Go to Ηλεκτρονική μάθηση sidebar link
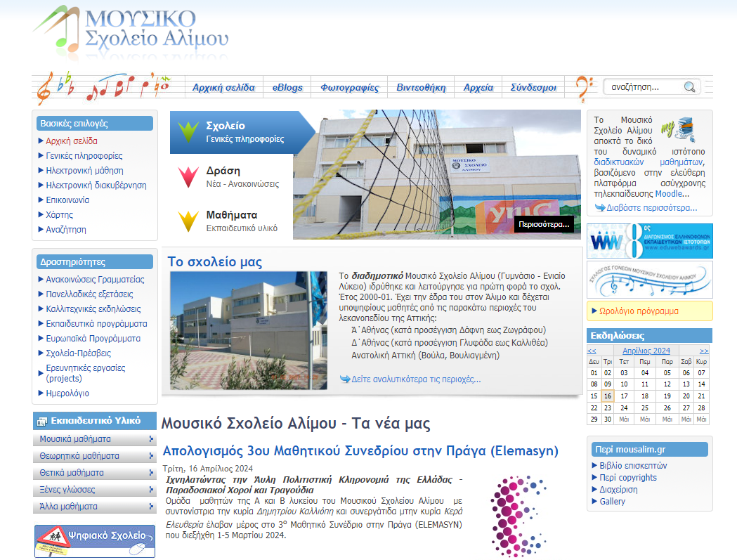Viewport: 737px width, 560px height. pyautogui.click(x=84, y=170)
